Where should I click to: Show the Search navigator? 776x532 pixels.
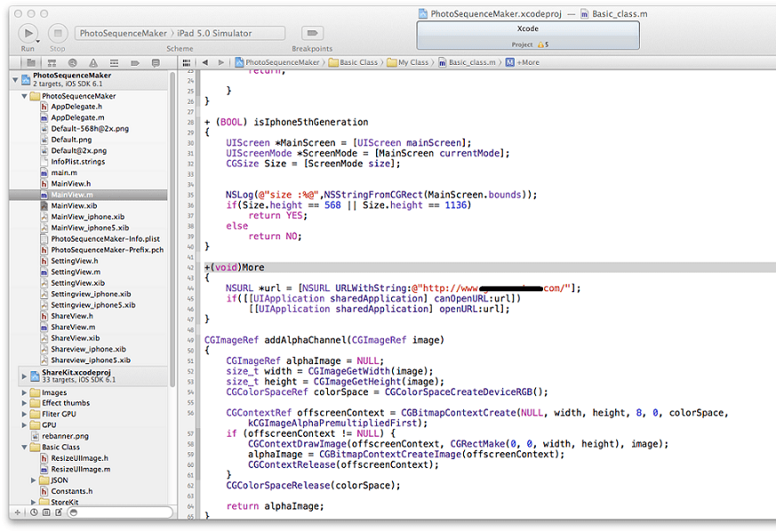(73, 63)
